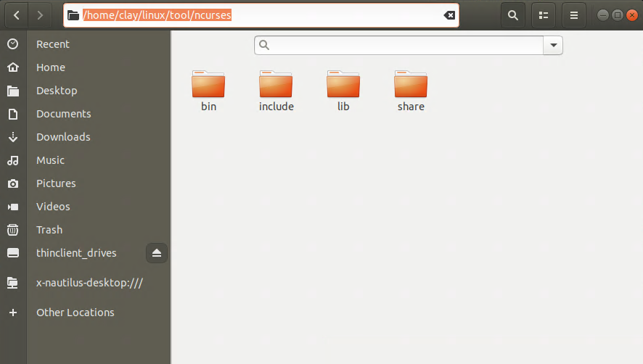Click the folder icon in path bar
This screenshot has height=364, width=643.
point(73,15)
